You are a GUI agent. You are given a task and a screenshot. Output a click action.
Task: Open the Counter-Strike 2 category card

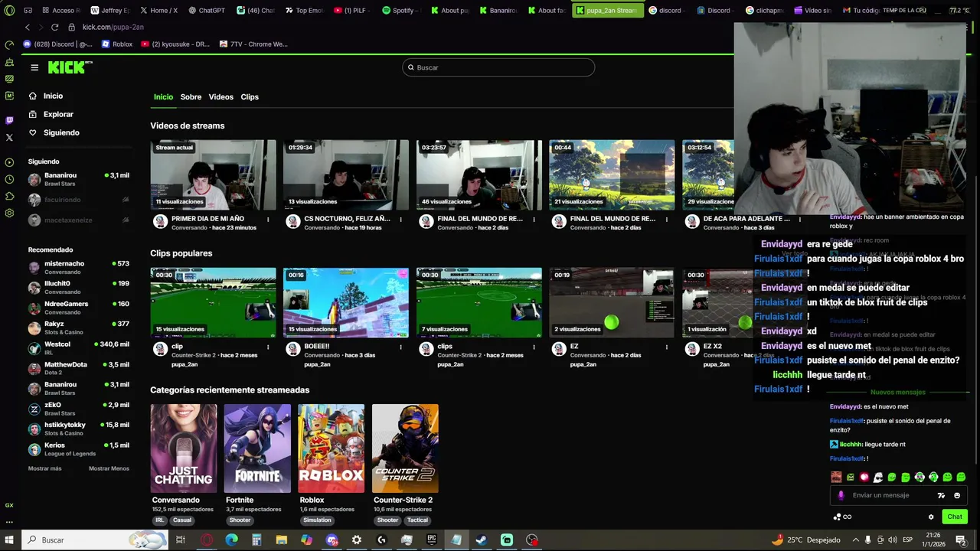pos(405,448)
